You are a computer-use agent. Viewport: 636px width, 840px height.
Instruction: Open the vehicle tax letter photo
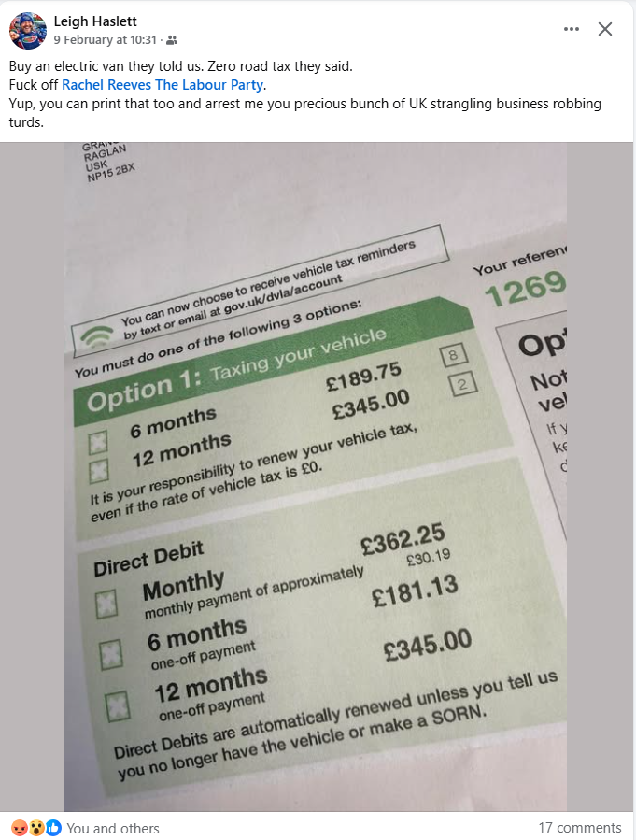318,477
